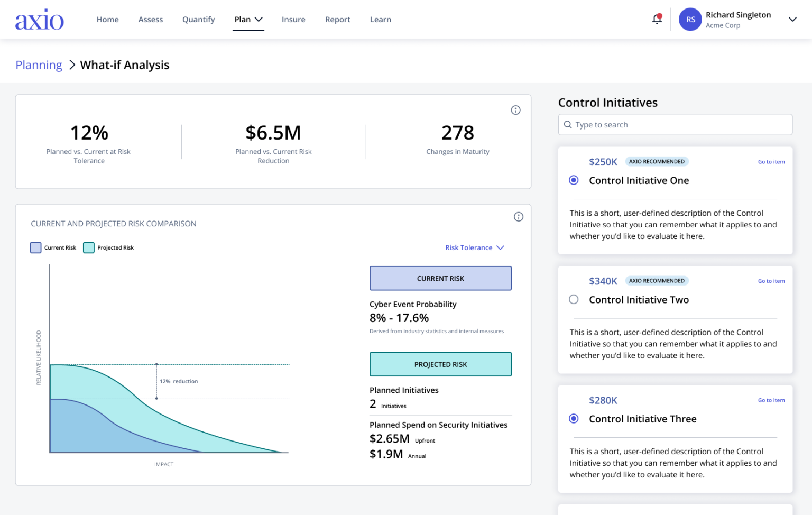Click the RS user avatar
The width and height of the screenshot is (812, 515).
pyautogui.click(x=690, y=20)
